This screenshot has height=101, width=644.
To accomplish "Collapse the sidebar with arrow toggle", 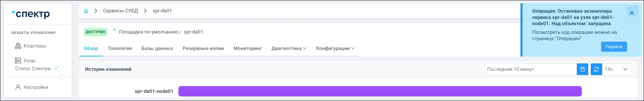I will [x=62, y=77].
